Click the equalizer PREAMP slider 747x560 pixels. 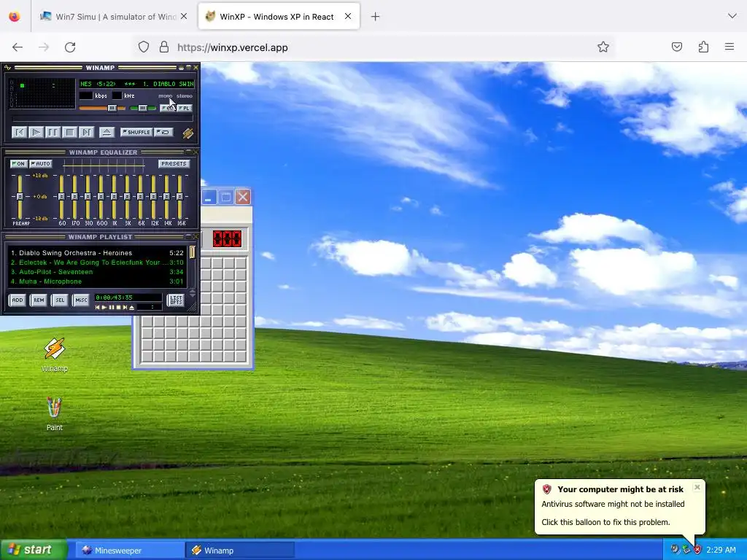click(x=20, y=197)
